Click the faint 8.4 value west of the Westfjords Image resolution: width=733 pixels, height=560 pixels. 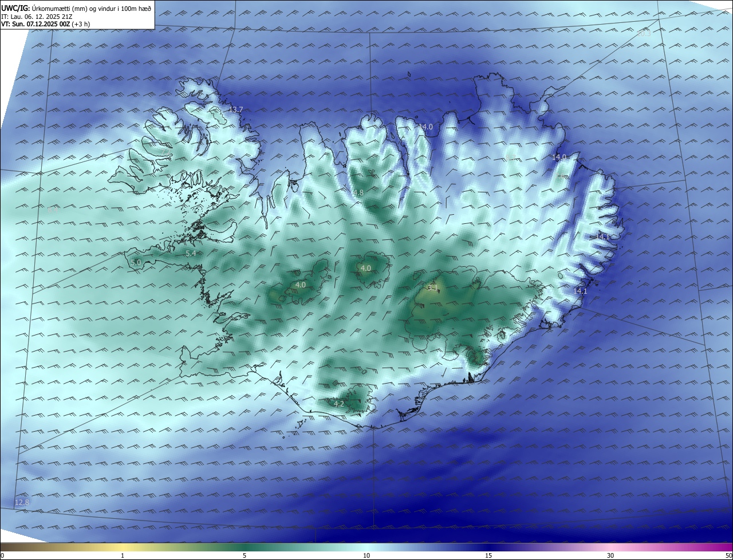click(x=53, y=211)
